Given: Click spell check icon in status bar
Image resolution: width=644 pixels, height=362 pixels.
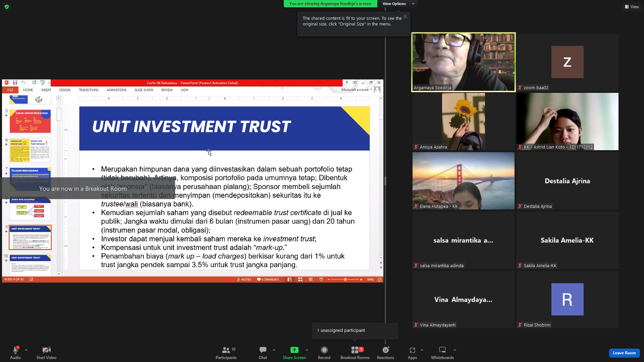Looking at the screenshot, I should (31, 279).
